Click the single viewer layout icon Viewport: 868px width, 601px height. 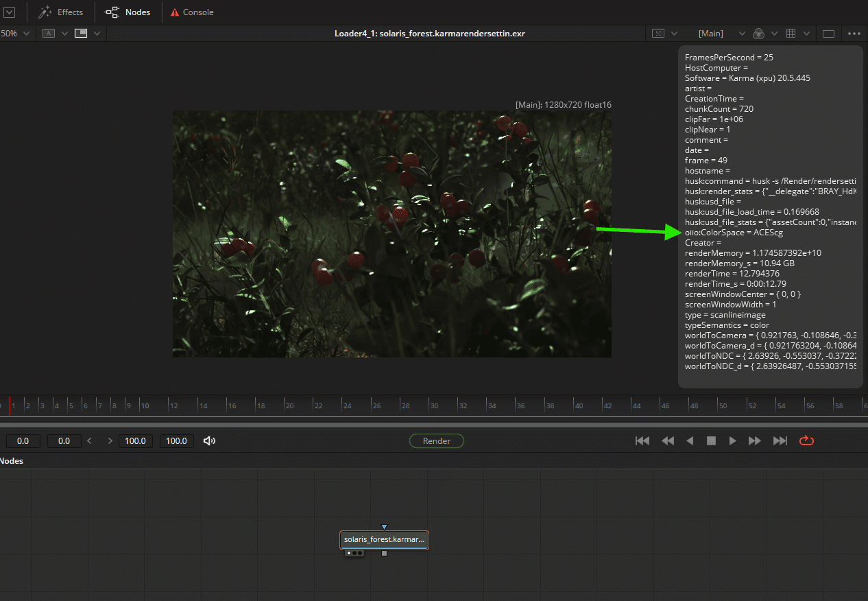point(828,33)
